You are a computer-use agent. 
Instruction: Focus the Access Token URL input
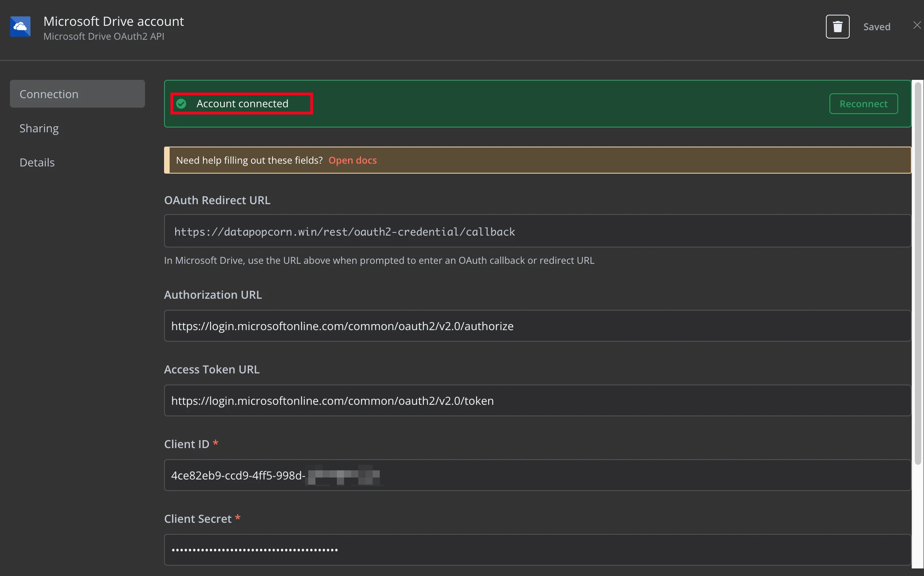point(537,400)
